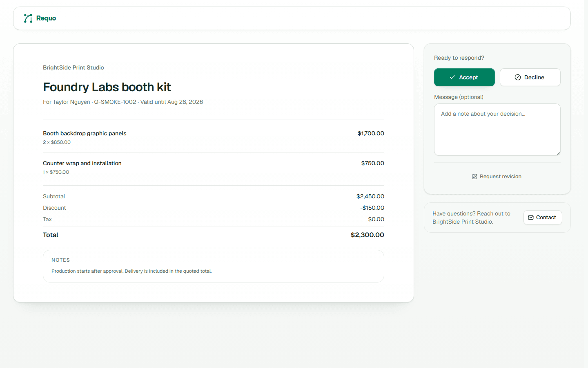Click the production and delivery note text
This screenshot has height=368, width=588.
131,271
